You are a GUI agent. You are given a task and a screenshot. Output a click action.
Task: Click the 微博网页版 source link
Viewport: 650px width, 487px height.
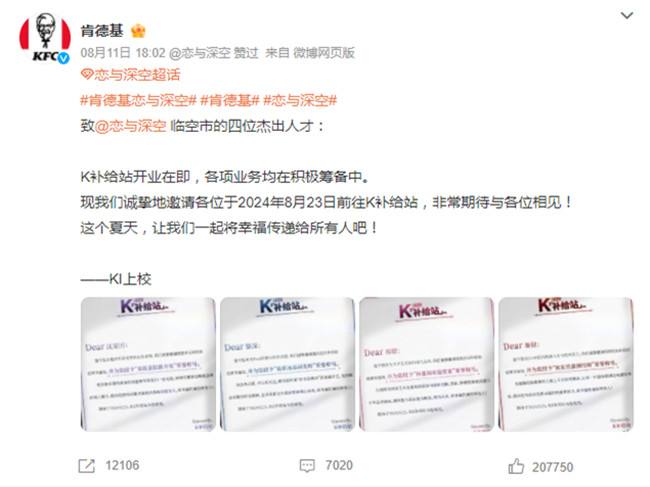[x=324, y=53]
